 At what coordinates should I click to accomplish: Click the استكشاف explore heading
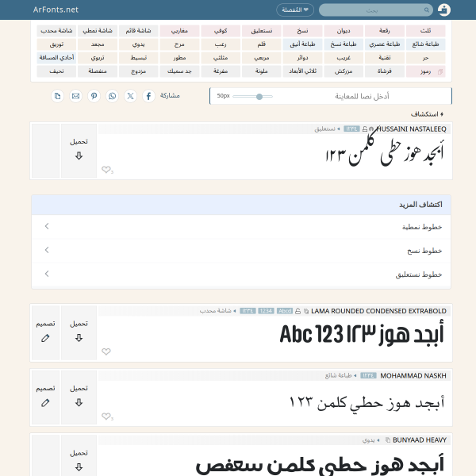[x=427, y=114]
